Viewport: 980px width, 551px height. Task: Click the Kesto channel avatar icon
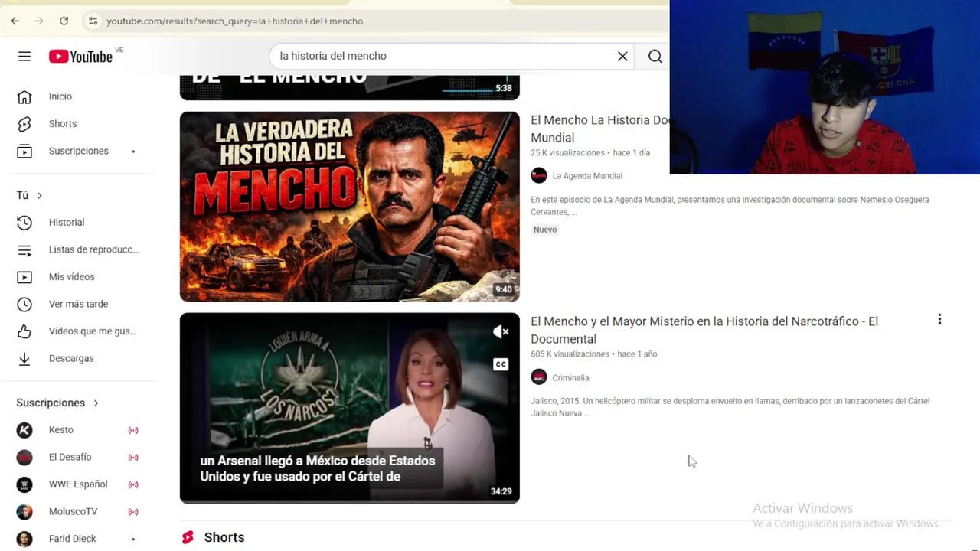24,430
